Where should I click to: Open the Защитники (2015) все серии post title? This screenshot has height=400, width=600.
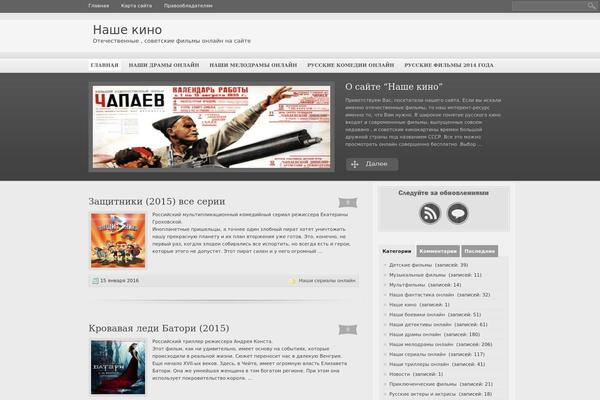point(157,201)
